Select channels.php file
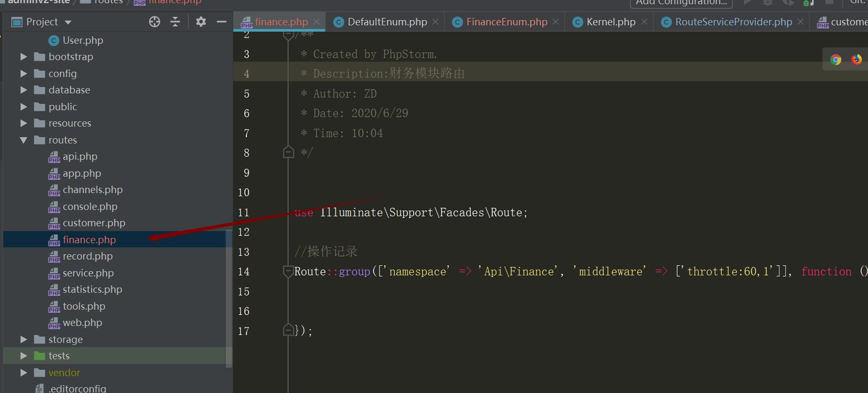 92,190
